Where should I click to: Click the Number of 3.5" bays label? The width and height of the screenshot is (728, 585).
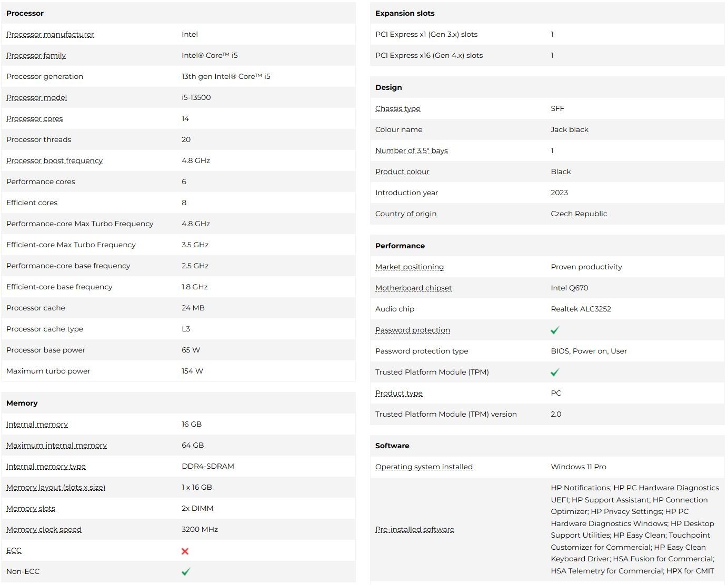(x=411, y=151)
